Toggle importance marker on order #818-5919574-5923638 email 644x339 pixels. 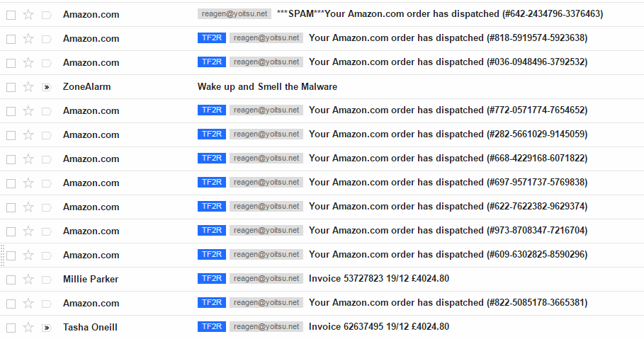[47, 39]
